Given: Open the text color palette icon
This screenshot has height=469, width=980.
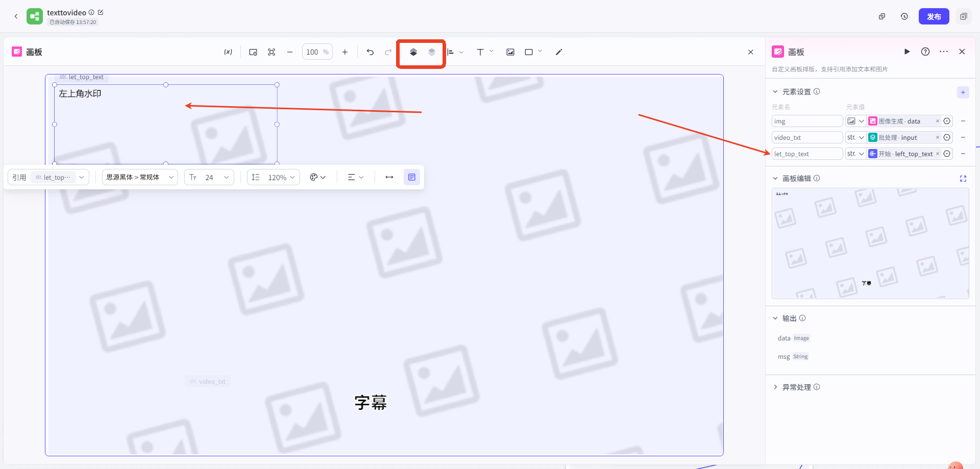Looking at the screenshot, I should pos(314,177).
